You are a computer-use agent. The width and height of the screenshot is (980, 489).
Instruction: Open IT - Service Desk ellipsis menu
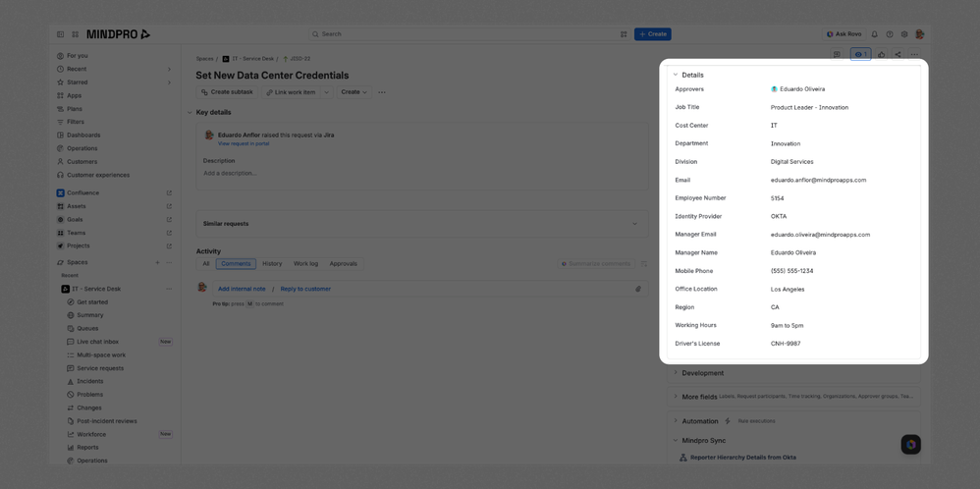(169, 289)
